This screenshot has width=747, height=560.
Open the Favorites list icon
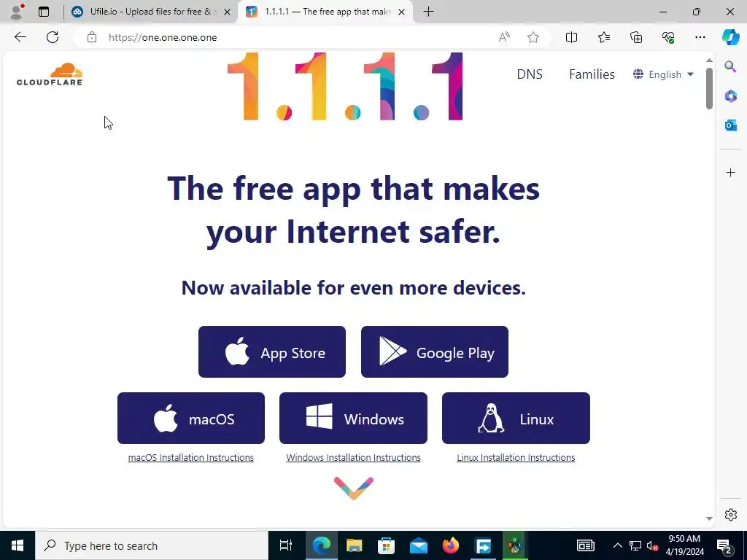click(603, 37)
